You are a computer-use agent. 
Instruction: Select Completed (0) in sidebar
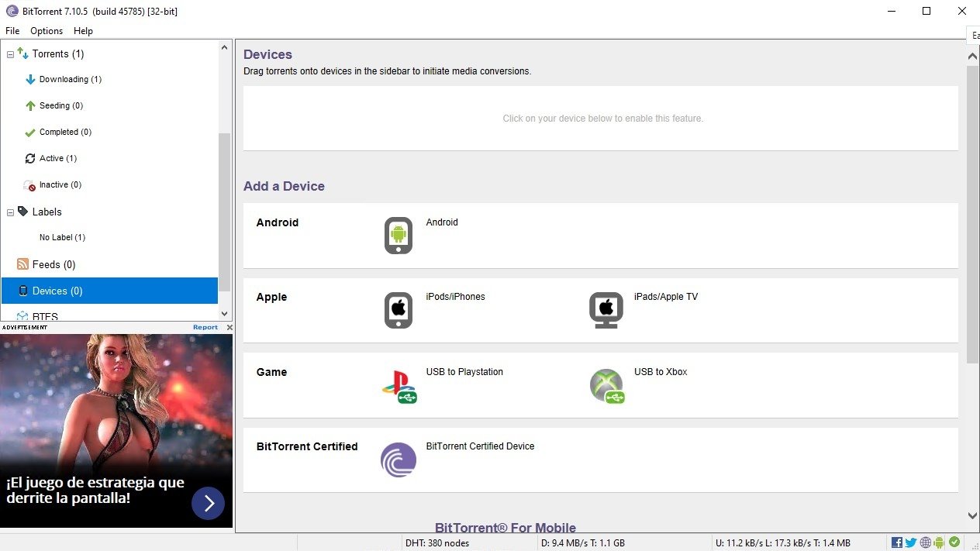(x=65, y=132)
